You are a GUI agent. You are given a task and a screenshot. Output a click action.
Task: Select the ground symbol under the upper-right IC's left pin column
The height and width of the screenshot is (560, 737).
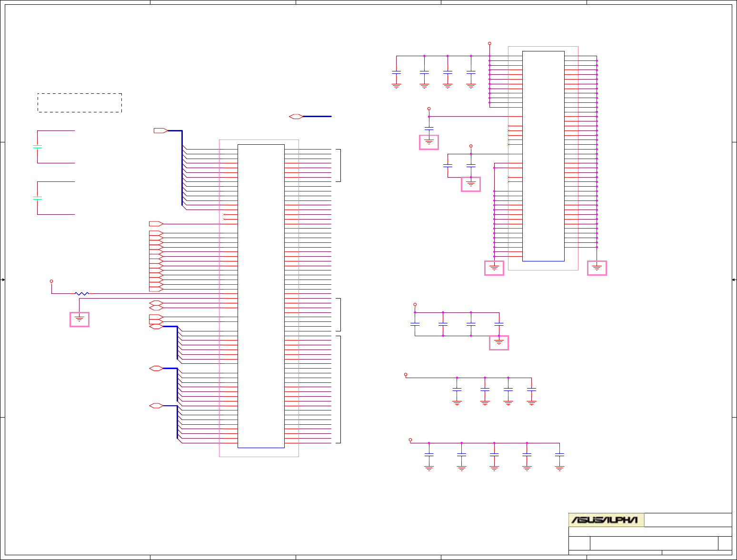[x=494, y=268]
